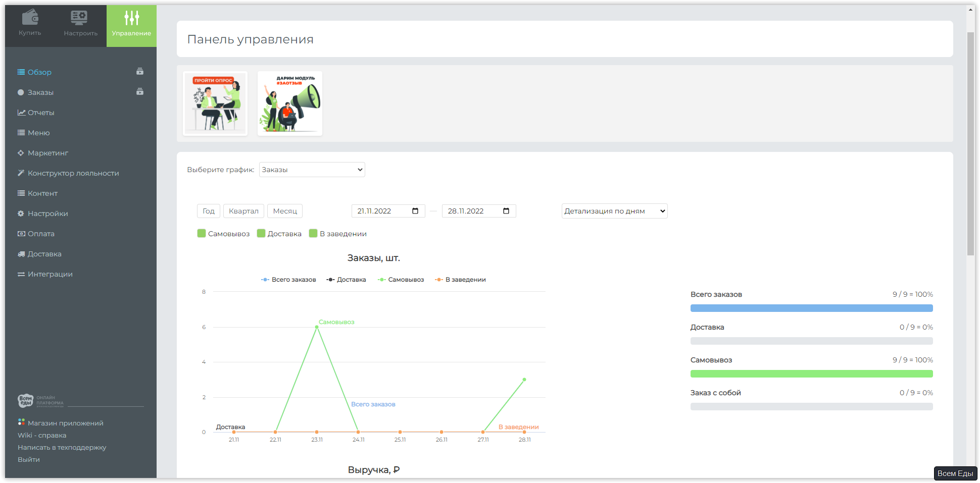Select the Квартал period button
Screen dimensions: 980x483
(243, 211)
